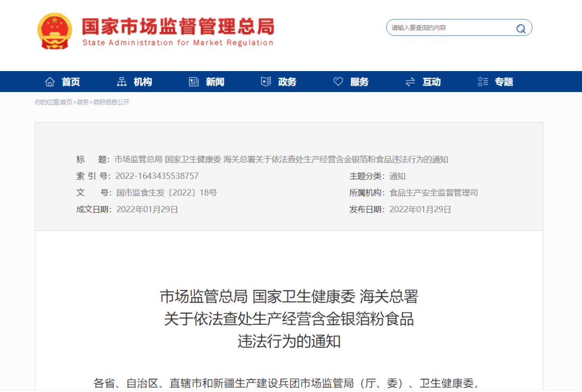Screen dimensions: 582x392
Task: Click the 政务 breadcrumb link
Action: pyautogui.click(x=82, y=102)
